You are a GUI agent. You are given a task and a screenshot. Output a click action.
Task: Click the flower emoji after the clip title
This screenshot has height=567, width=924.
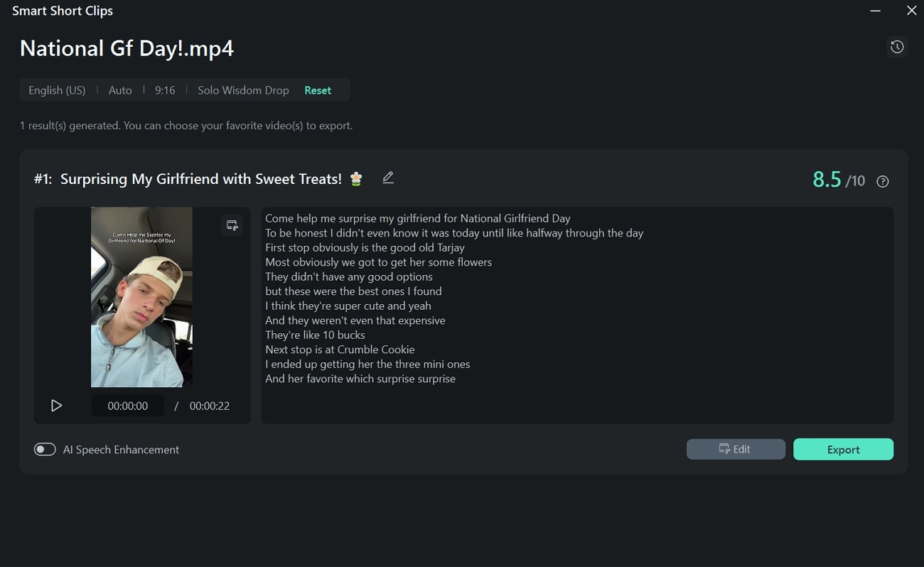(356, 179)
